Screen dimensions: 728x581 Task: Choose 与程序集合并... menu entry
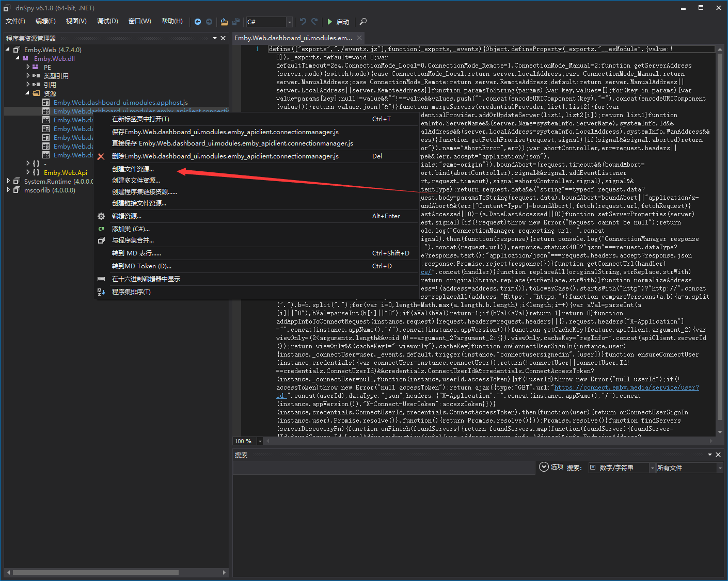pyautogui.click(x=256, y=240)
